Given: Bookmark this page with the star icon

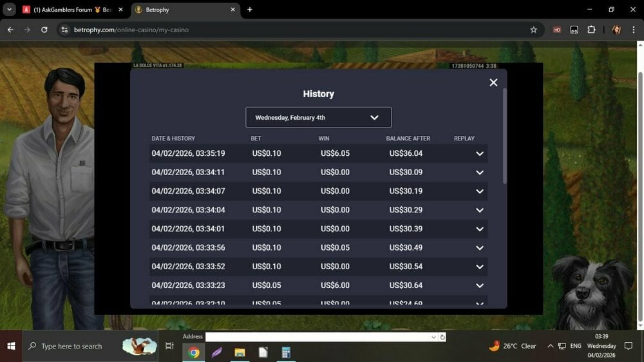Looking at the screenshot, I should [533, 30].
